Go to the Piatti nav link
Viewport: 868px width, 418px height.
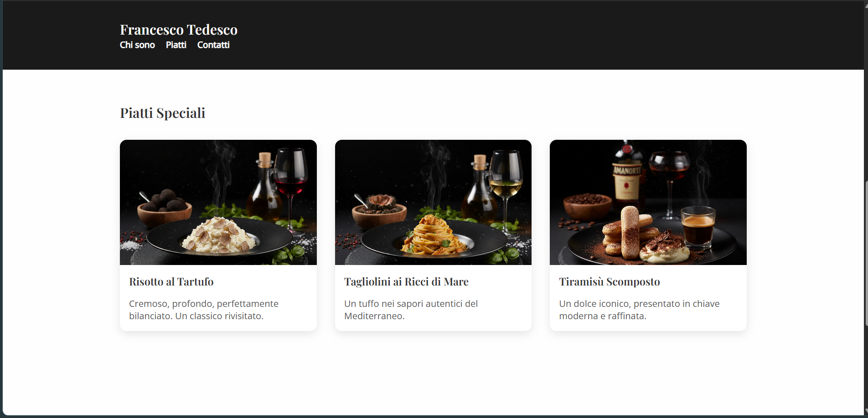pos(176,45)
